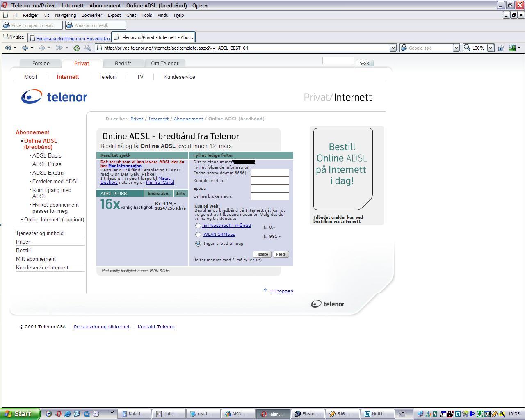The image size is (525, 420).
Task: Open ADSL Basis in the sidebar
Action: (47, 155)
